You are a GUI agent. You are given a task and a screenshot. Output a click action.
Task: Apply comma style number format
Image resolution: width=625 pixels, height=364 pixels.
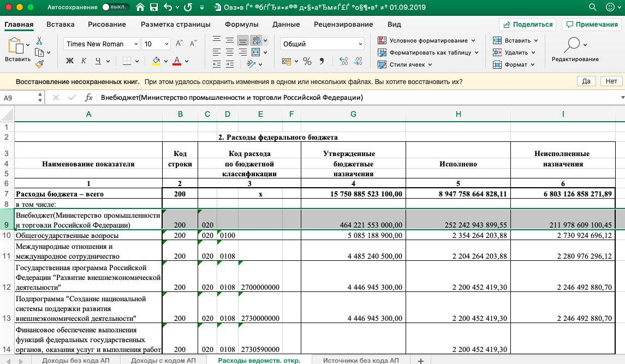pos(322,61)
